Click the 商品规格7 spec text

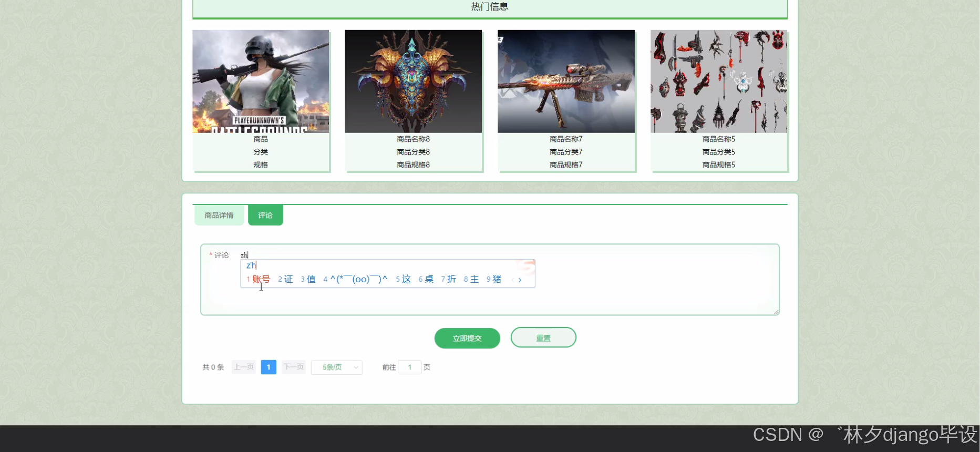(566, 165)
